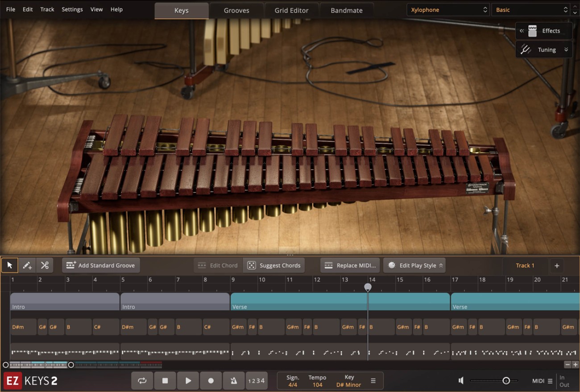Image resolution: width=580 pixels, height=392 pixels.
Task: Switch to the Grooves tab
Action: click(x=236, y=10)
